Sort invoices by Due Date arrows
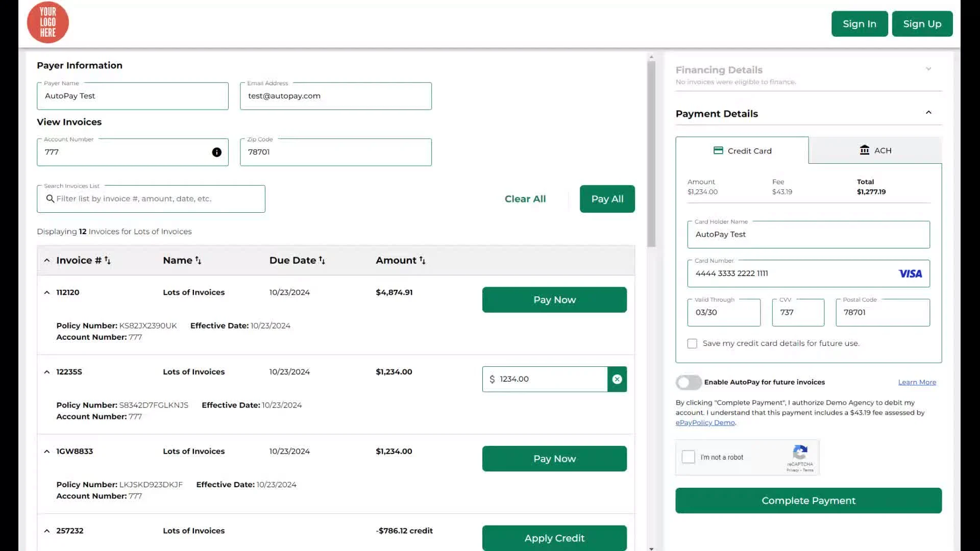 [322, 260]
